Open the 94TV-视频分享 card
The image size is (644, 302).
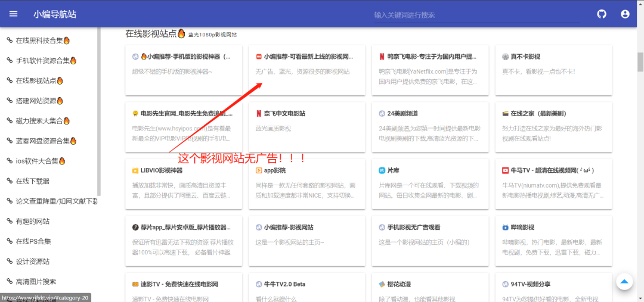click(553, 287)
